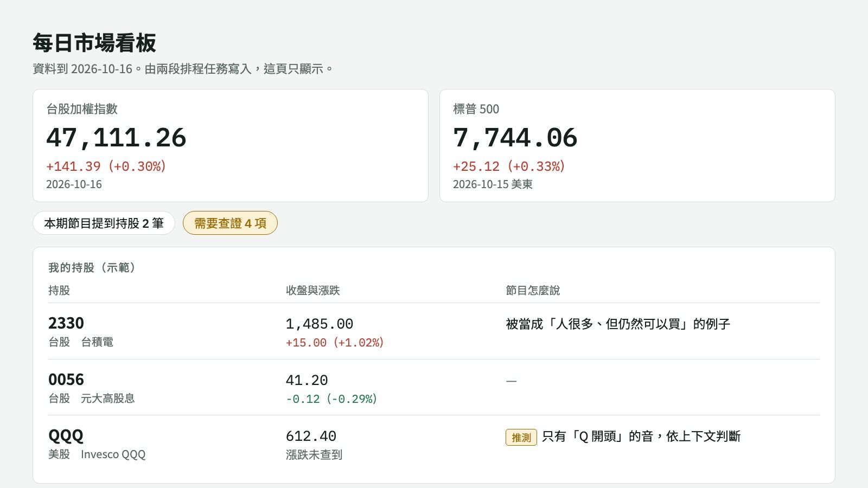Click the 2026-10-16 date under 台股加權指數
The height and width of the screenshot is (488, 868).
74,184
